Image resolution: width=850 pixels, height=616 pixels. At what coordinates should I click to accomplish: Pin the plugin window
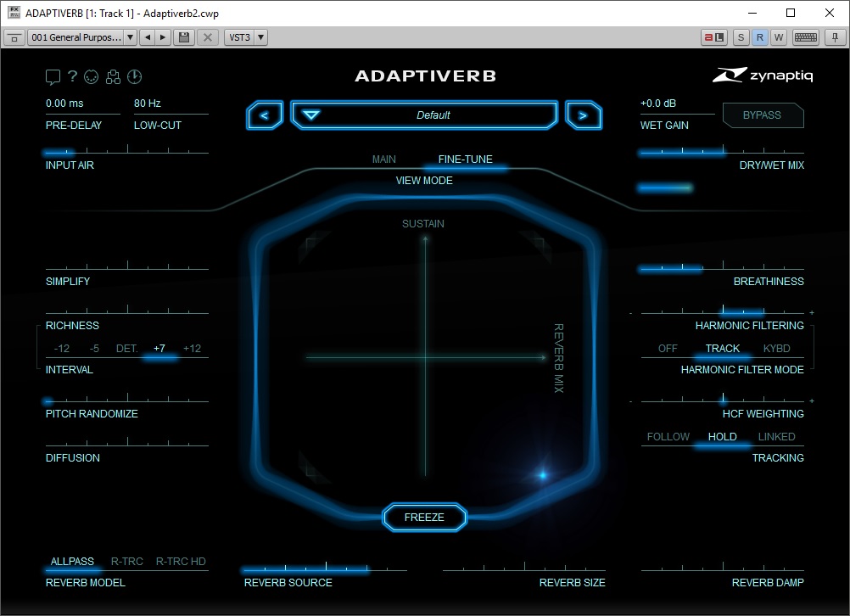[835, 37]
